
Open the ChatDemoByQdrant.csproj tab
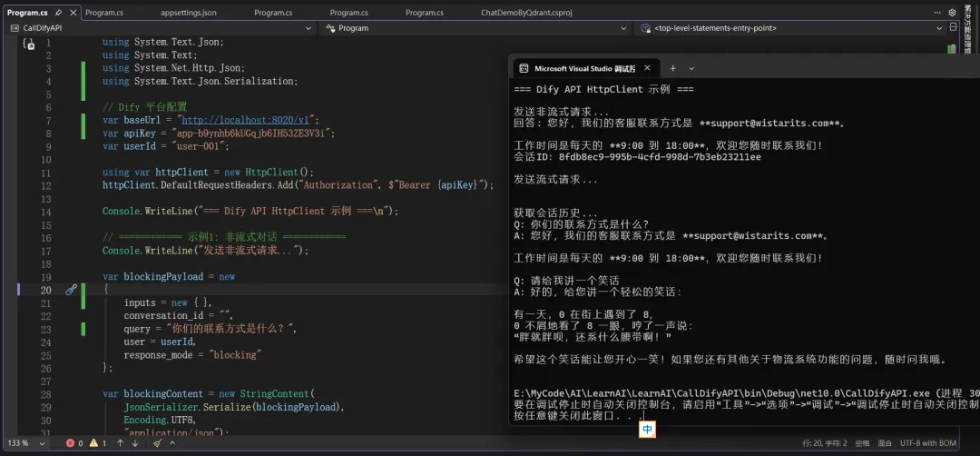click(526, 13)
